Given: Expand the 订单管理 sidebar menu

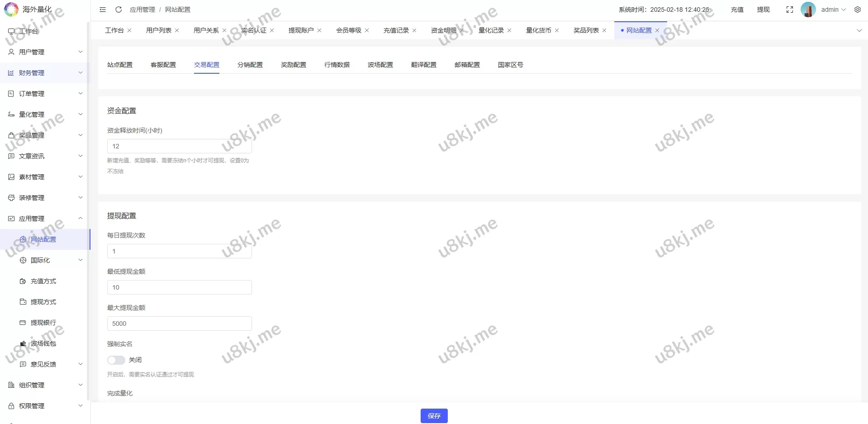Looking at the screenshot, I should [45, 94].
